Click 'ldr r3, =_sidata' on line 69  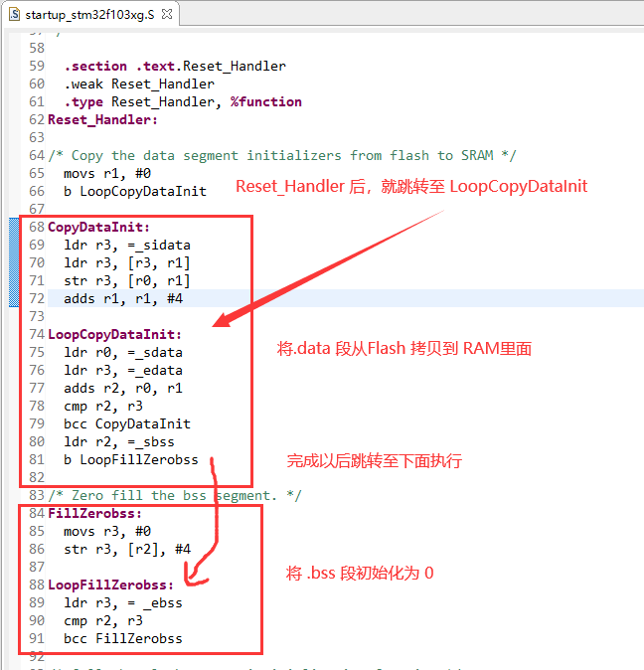pos(127,246)
